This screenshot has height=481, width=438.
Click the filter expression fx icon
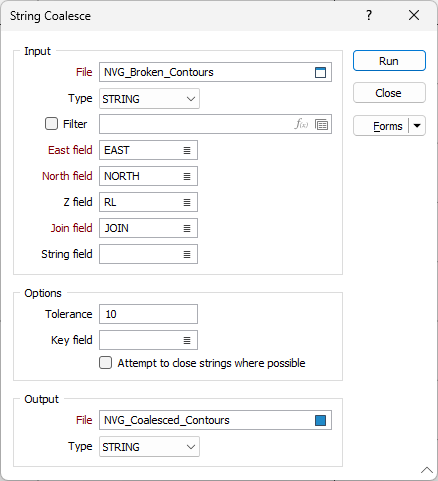[301, 124]
